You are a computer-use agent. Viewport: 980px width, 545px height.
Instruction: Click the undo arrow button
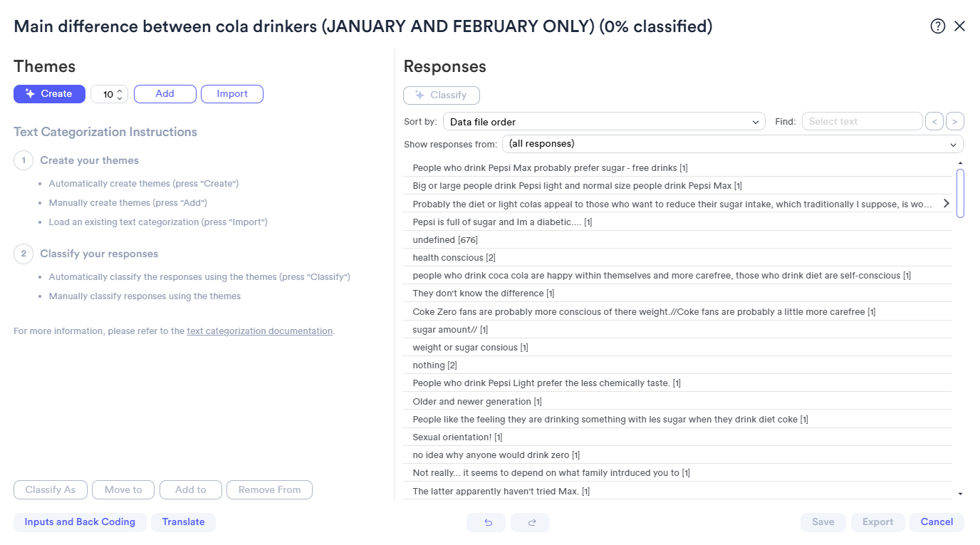click(488, 522)
